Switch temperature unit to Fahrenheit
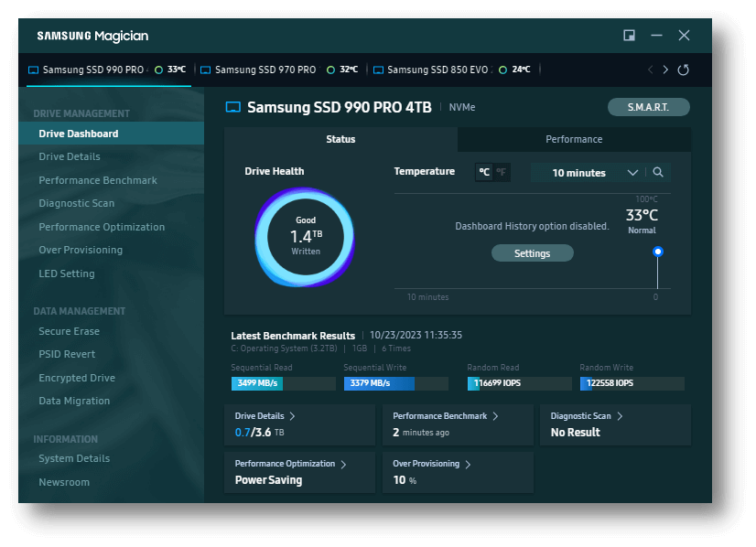Viewport: 756px width, 547px height. pos(501,172)
